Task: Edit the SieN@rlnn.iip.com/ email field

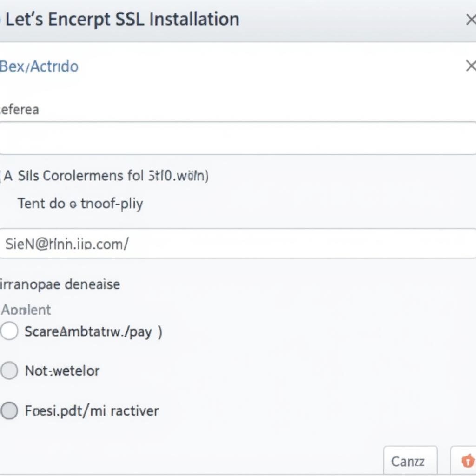Action: [238, 244]
